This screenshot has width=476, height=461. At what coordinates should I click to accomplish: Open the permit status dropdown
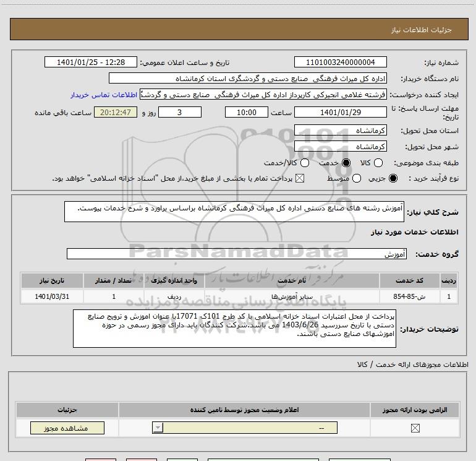(x=245, y=428)
